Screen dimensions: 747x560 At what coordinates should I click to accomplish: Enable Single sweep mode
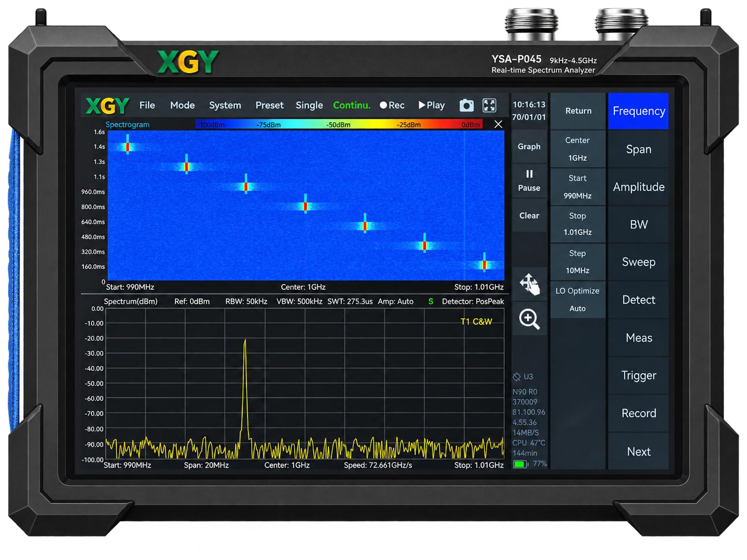pos(309,105)
